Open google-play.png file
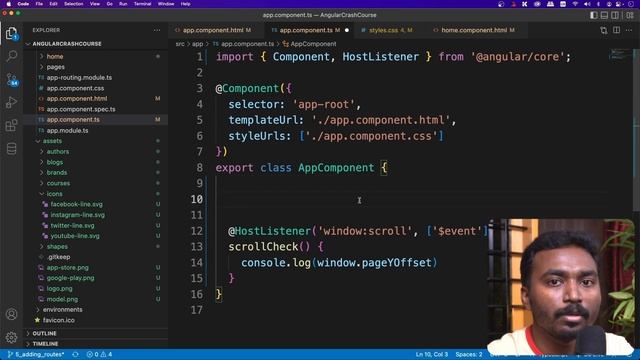Viewport: 640px width, 360px height. (x=70, y=278)
